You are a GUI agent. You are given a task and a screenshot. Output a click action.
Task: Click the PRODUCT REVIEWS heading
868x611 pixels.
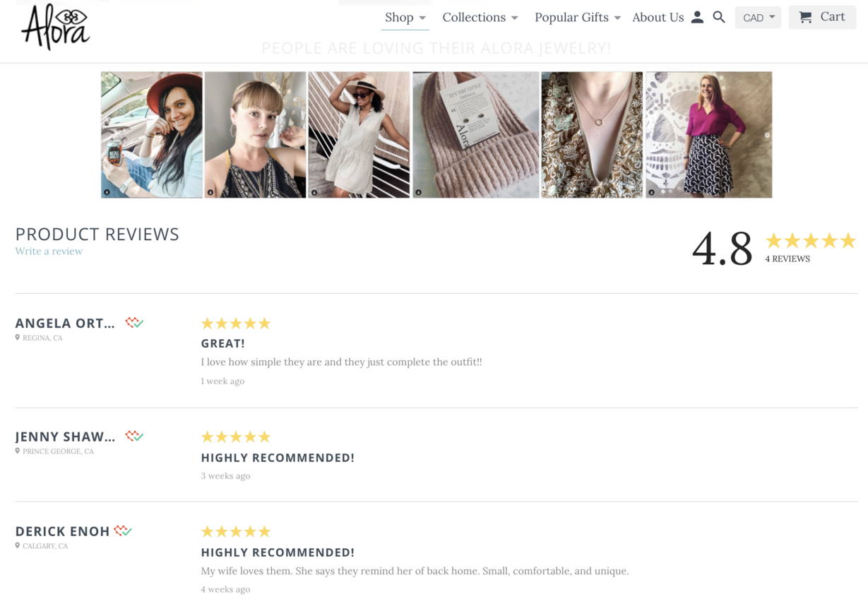97,234
